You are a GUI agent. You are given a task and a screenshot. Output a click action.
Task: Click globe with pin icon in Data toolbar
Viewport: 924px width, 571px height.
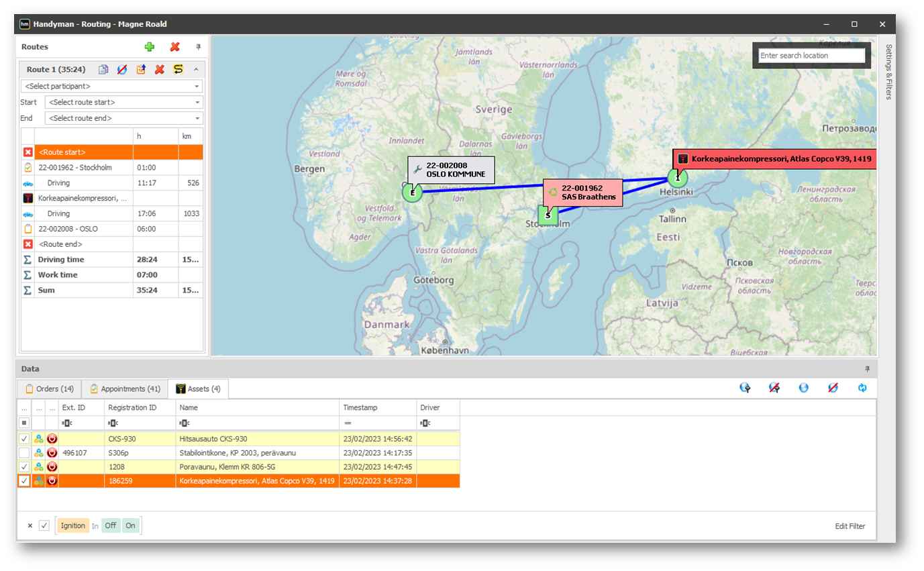(x=745, y=388)
